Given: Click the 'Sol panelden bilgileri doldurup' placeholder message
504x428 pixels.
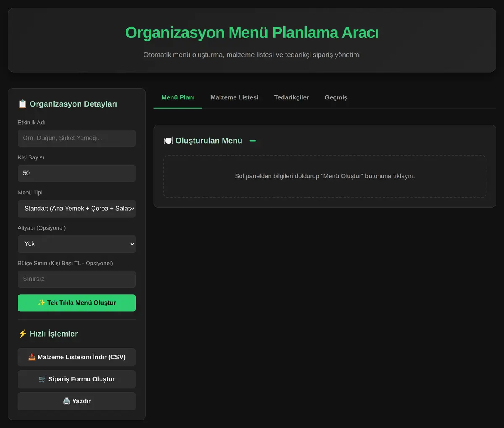Looking at the screenshot, I should [325, 176].
